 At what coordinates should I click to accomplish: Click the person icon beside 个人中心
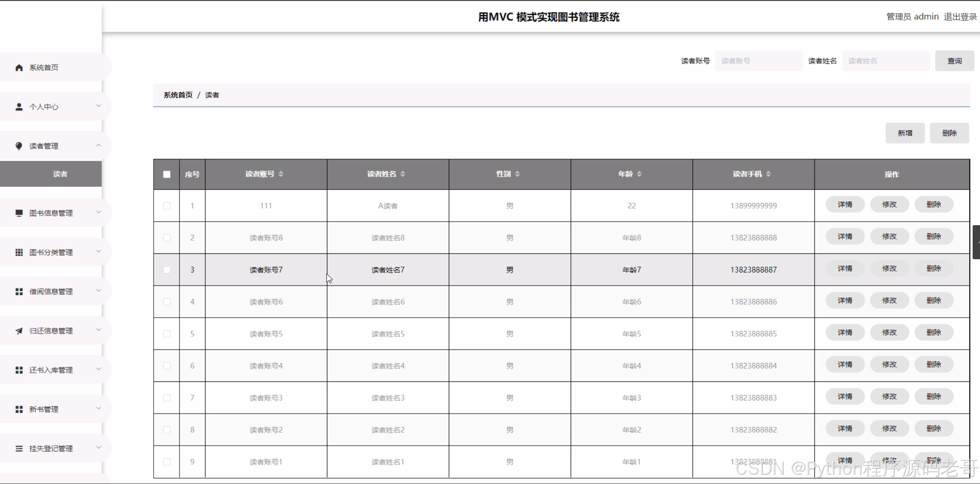tap(19, 107)
